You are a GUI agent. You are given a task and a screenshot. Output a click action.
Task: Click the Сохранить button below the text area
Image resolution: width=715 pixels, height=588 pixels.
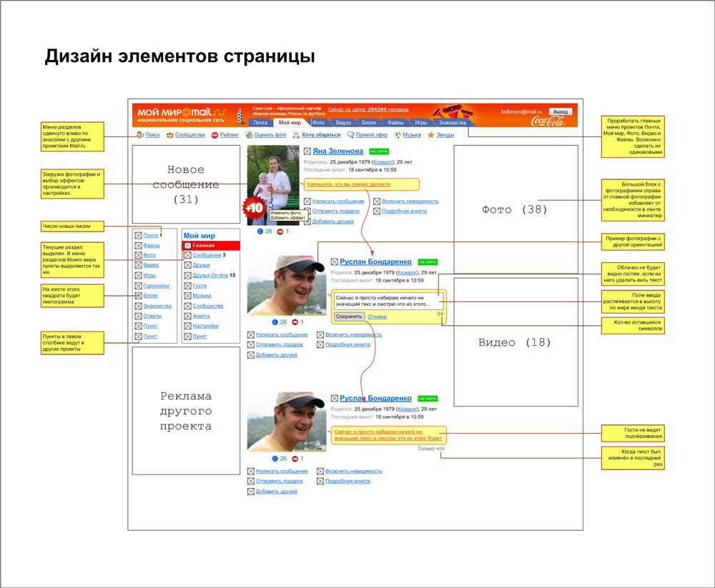coord(349,317)
